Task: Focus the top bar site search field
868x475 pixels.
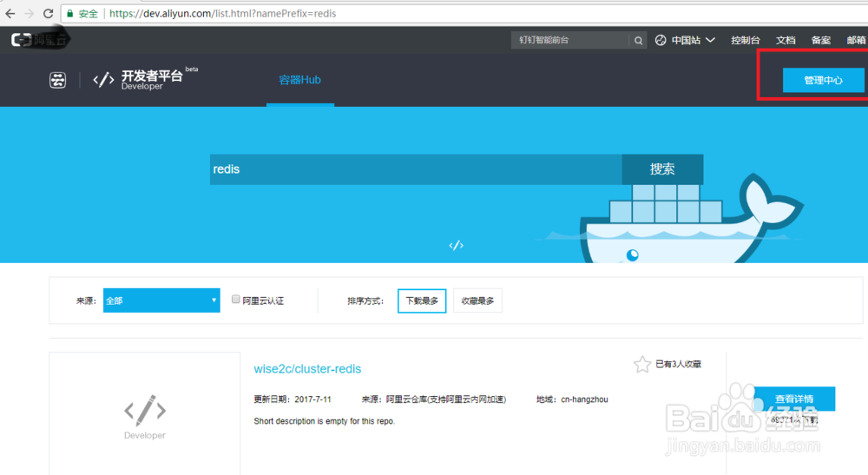Action: (x=570, y=40)
